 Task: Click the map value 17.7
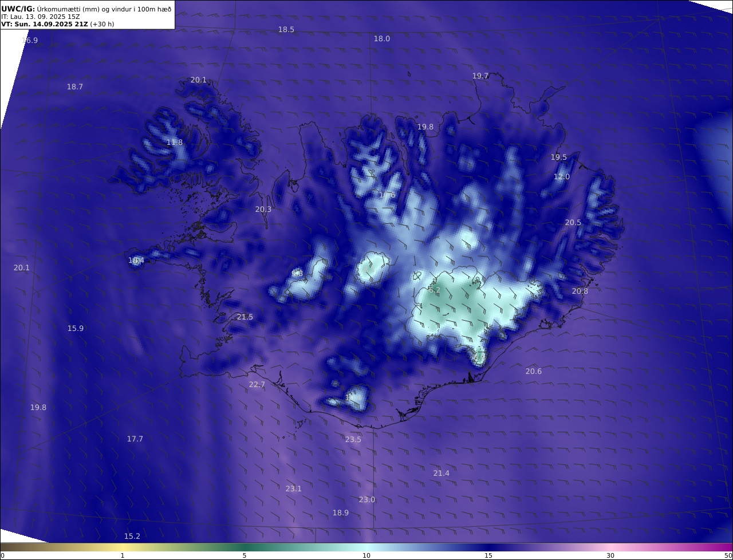pos(135,439)
